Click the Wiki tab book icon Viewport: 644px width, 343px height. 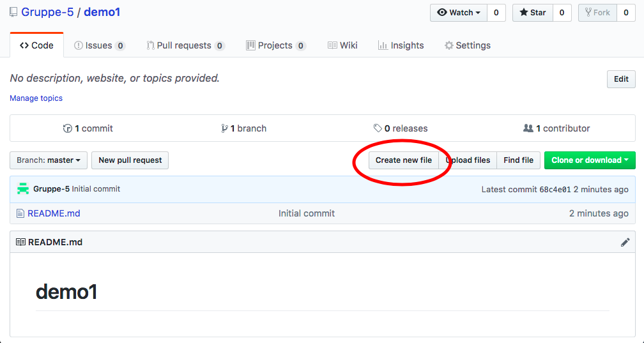332,45
